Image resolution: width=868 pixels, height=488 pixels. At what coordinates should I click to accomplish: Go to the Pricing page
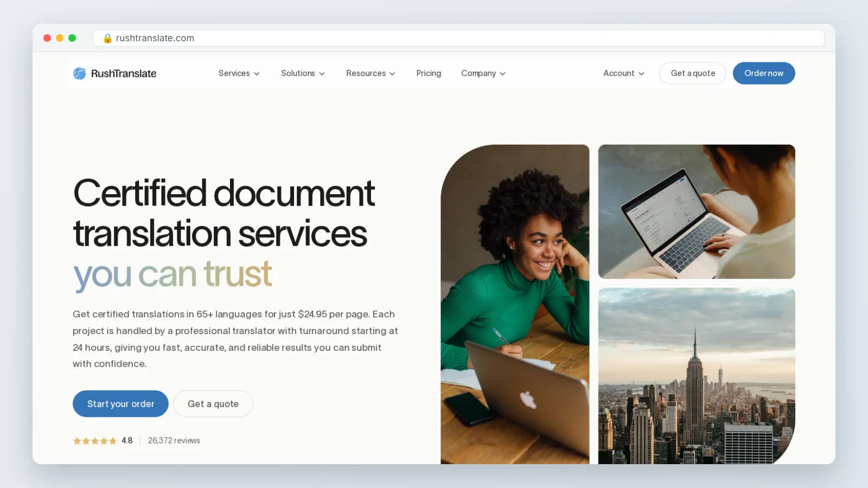[429, 73]
